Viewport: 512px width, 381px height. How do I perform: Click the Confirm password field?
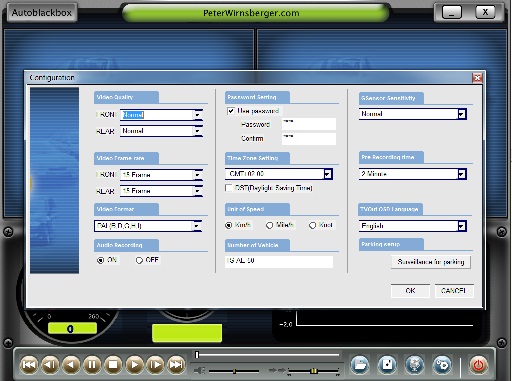309,139
